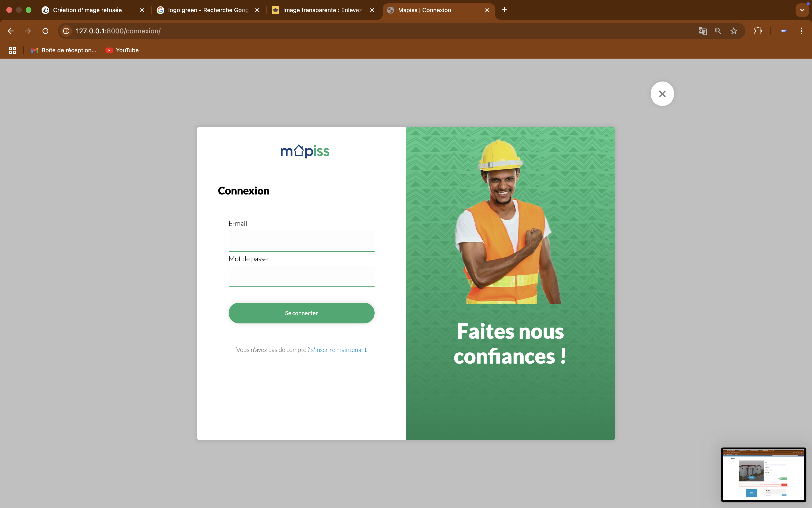
Task: Bookmark this page with the star
Action: point(734,31)
